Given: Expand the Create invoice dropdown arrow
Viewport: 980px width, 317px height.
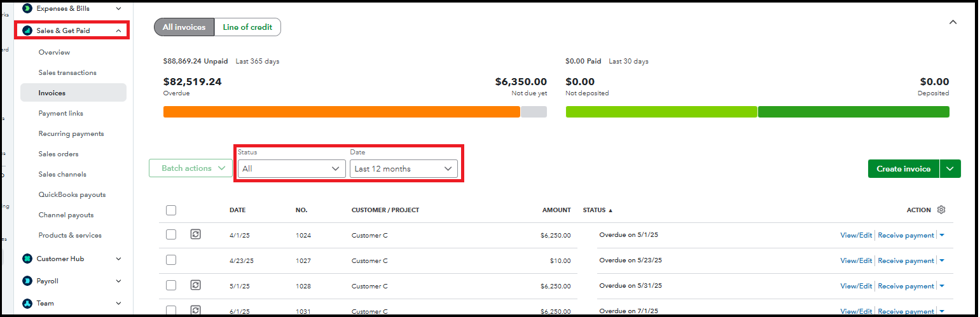Looking at the screenshot, I should [950, 169].
